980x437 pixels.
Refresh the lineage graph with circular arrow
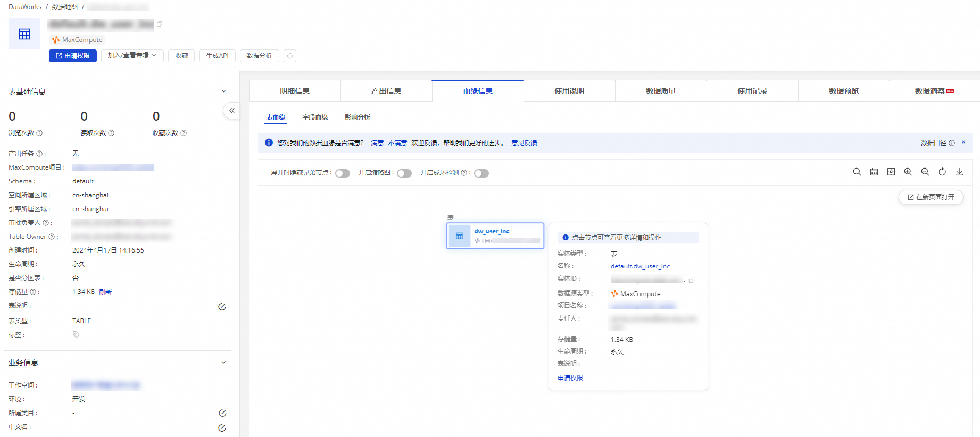click(942, 172)
